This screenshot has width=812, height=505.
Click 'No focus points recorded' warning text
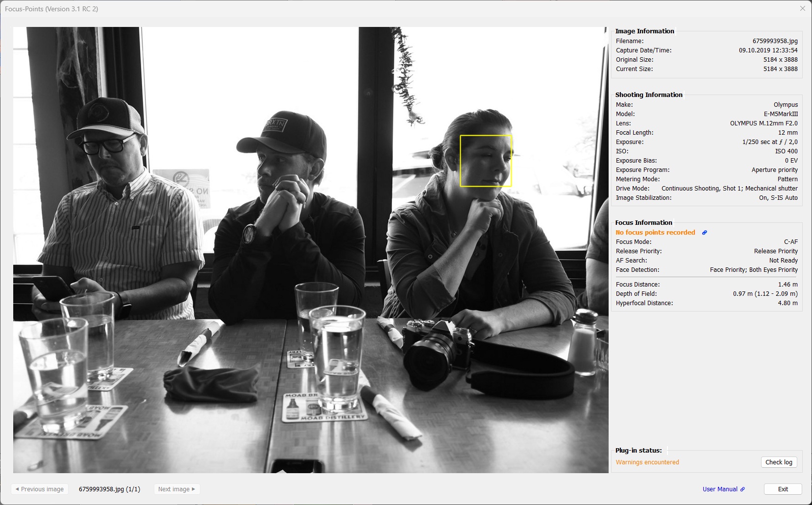(655, 232)
